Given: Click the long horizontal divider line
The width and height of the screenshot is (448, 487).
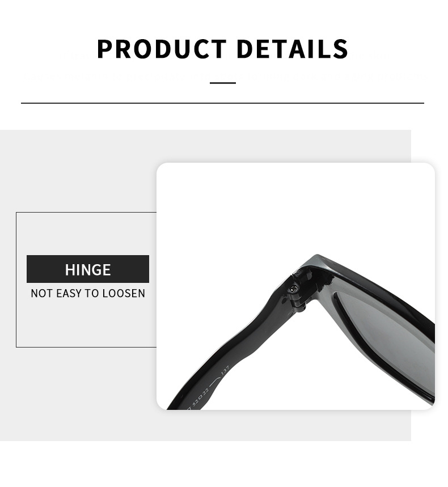Looking at the screenshot, I should click(x=222, y=103).
